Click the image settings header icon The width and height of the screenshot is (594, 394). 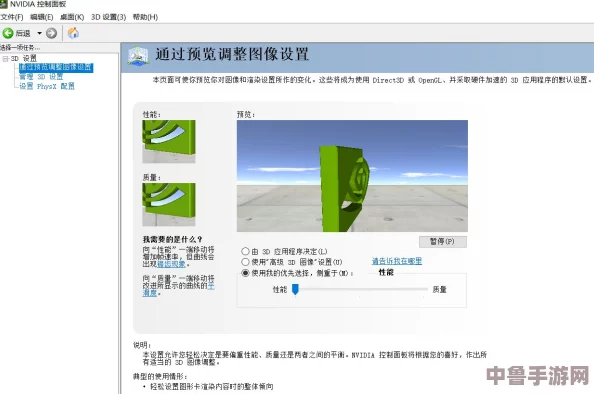[138, 56]
